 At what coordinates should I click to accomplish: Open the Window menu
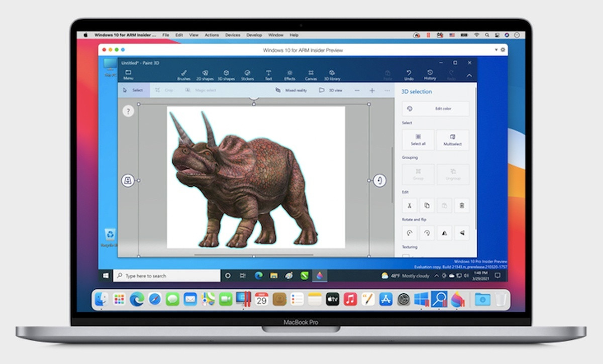click(x=275, y=35)
